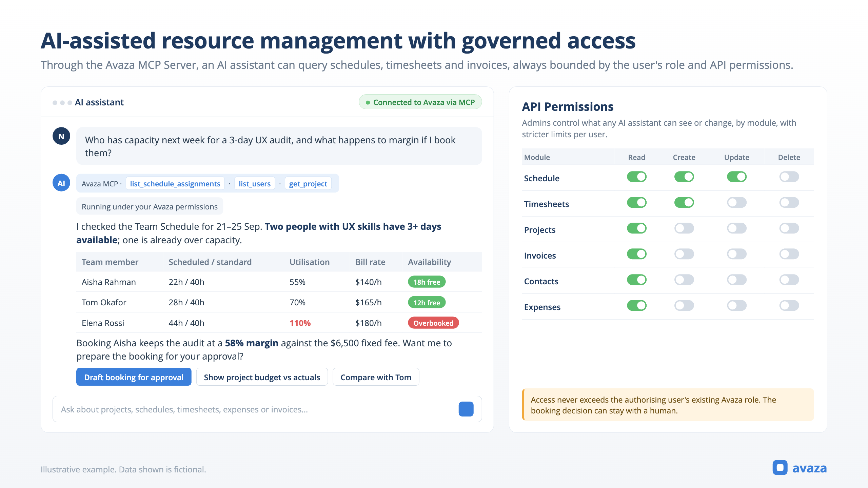868x488 pixels.
Task: Click Draft booking for approval button
Action: pyautogui.click(x=134, y=377)
